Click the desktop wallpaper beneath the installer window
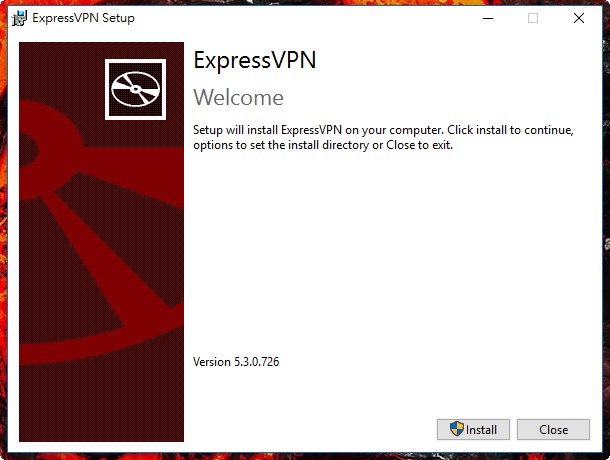This screenshot has height=460, width=610. (x=300, y=455)
